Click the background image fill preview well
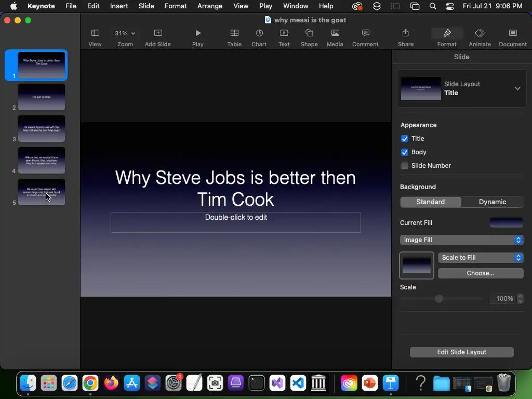This screenshot has width=532, height=399. pos(417,265)
